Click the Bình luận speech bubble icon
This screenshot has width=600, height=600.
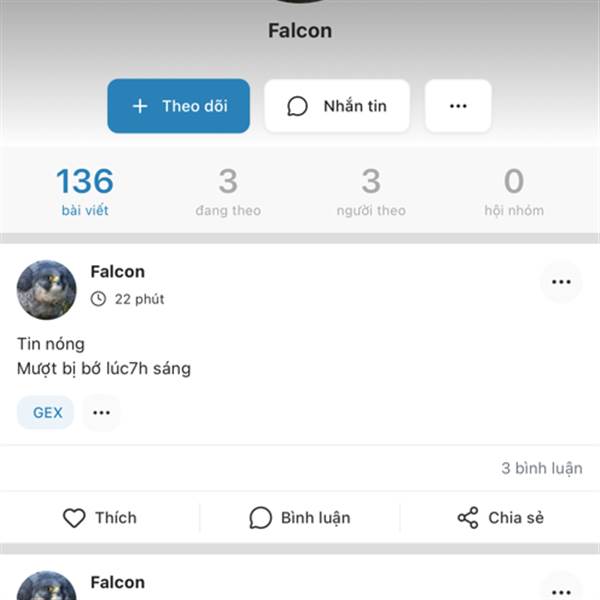[x=261, y=518]
